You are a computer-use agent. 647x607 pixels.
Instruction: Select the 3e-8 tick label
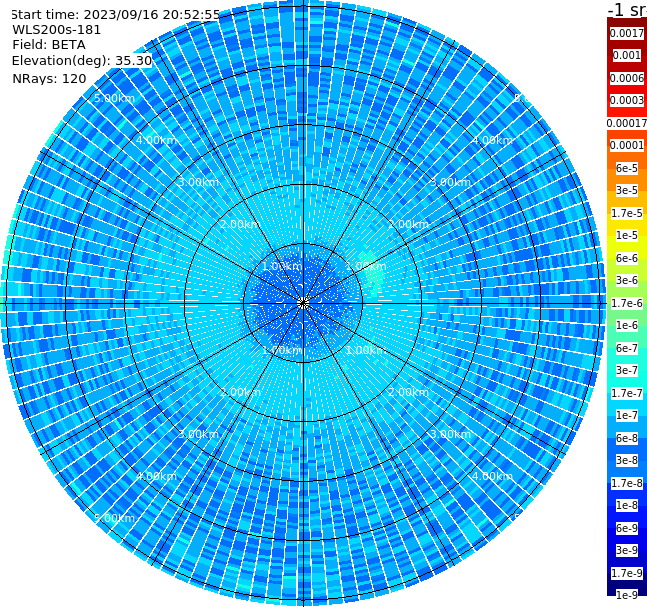click(627, 460)
